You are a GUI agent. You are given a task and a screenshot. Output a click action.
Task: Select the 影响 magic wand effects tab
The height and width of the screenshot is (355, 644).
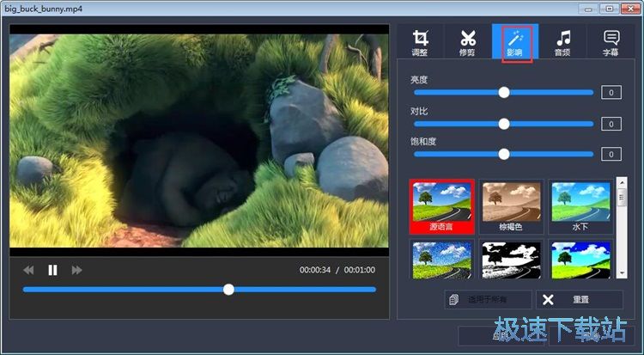[x=515, y=41]
